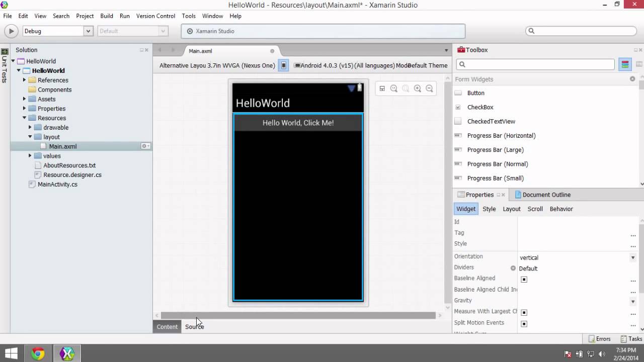Click global search field in top toolbar
The width and height of the screenshot is (644, 362).
(582, 31)
